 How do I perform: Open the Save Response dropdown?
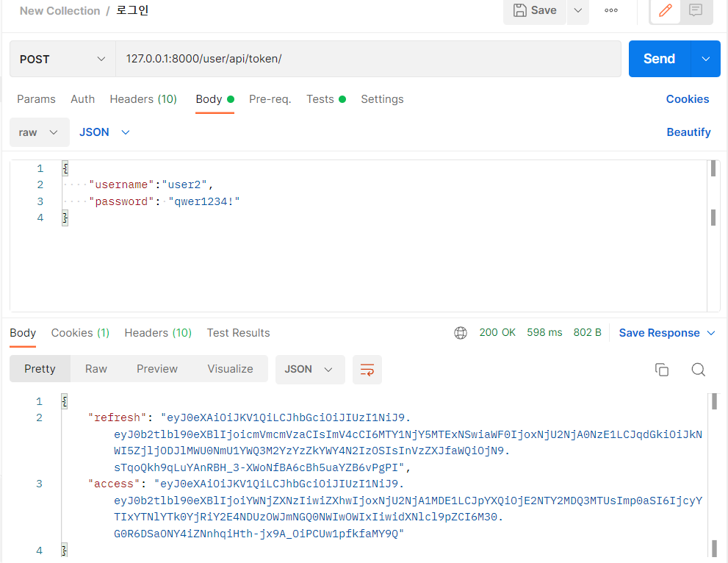(667, 333)
